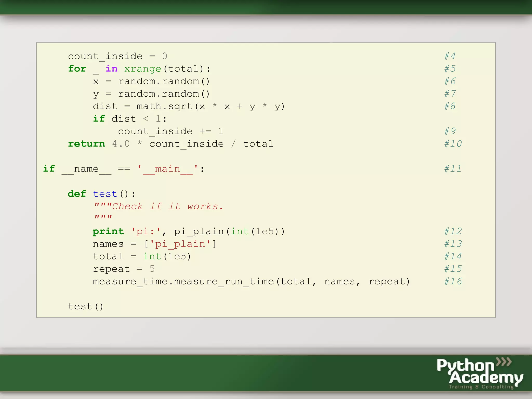Click the "names = ['pi_plain']" line
The height and width of the screenshot is (399, 532).
155,244
